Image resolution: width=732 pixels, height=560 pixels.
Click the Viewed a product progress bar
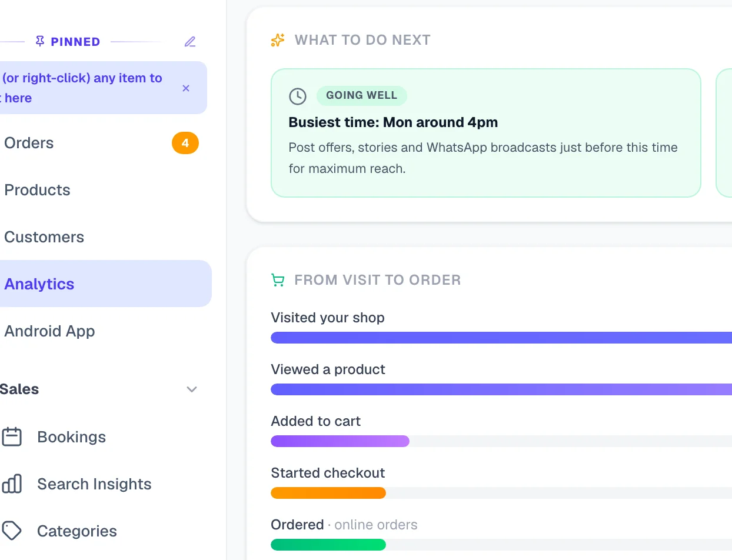(501, 389)
